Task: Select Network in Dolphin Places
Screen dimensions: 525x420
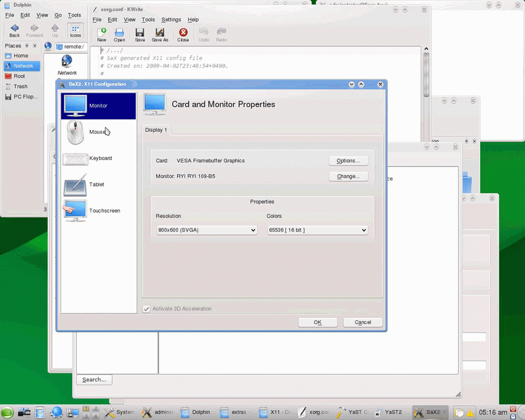Action: (x=22, y=66)
